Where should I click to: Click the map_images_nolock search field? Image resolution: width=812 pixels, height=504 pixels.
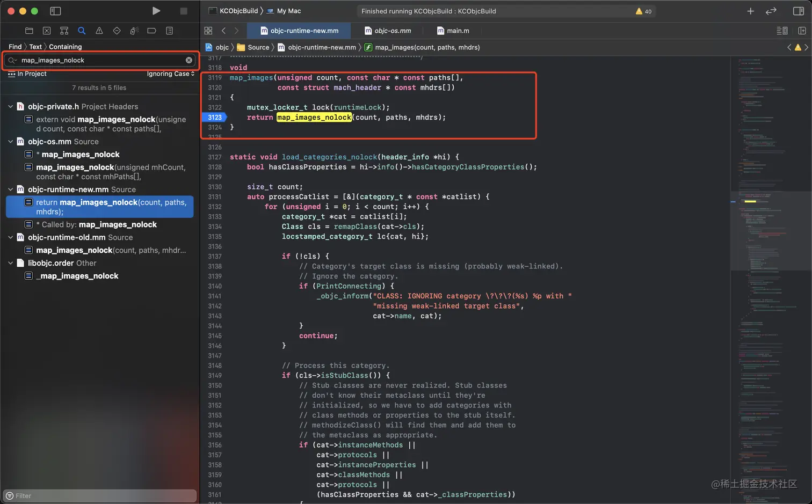click(x=101, y=60)
